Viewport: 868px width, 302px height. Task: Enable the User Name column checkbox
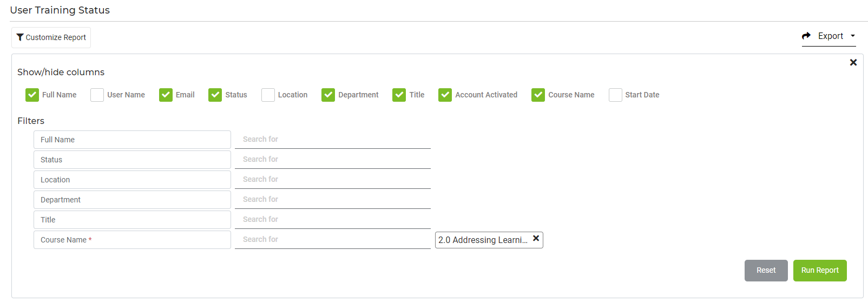[97, 95]
